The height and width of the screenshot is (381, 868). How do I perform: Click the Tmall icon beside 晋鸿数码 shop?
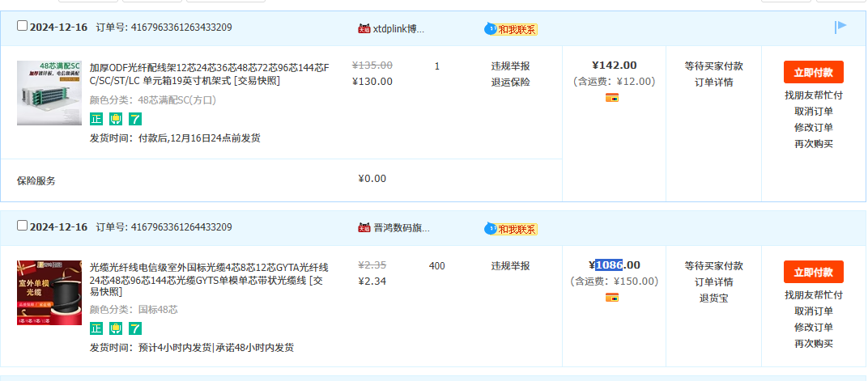[364, 228]
